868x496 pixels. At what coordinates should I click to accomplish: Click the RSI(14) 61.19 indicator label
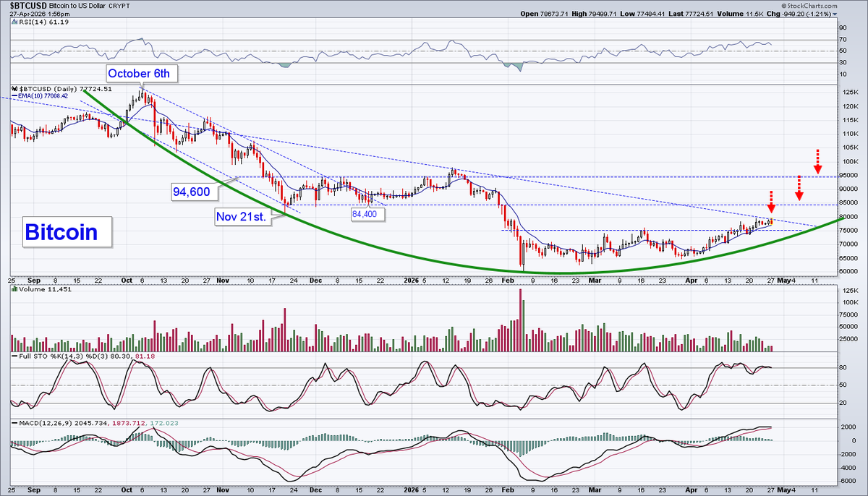[43, 24]
